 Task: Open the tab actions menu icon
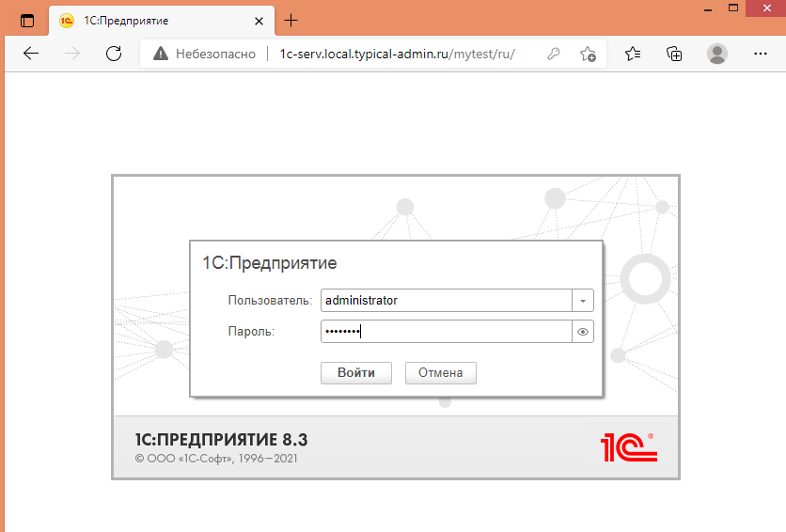pos(27,21)
